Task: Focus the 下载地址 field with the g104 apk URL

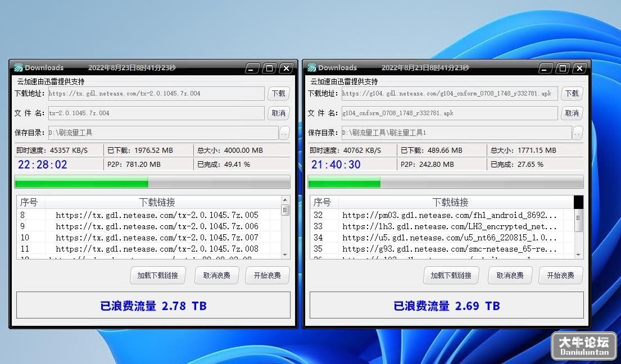Action: coord(450,93)
